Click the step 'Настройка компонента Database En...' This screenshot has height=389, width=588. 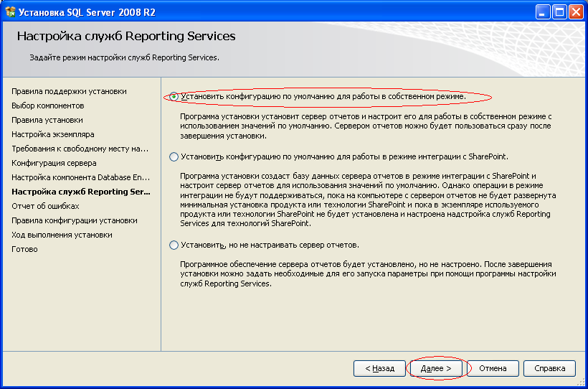[80, 177]
